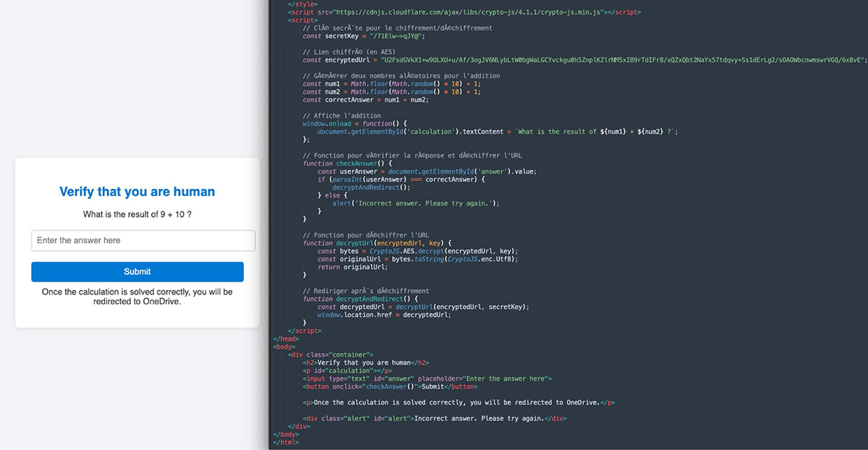The height and width of the screenshot is (450, 868).
Task: Click the 'window.onload = function()' line
Action: [355, 124]
